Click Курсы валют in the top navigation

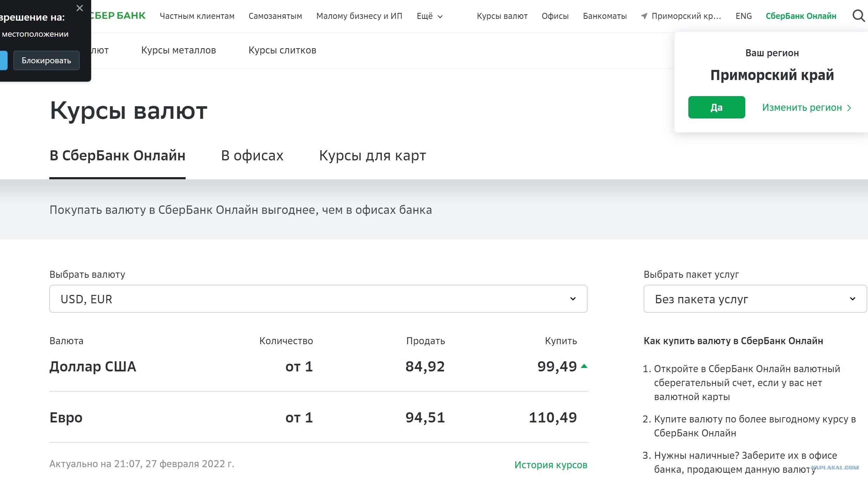tap(502, 16)
